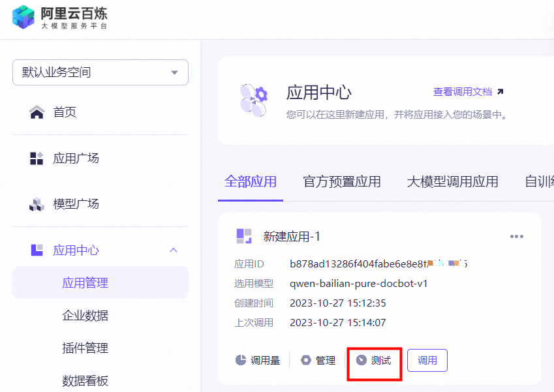The height and width of the screenshot is (392, 554).
Task: Click the 应用中心 sidebar icon
Action: pos(37,250)
